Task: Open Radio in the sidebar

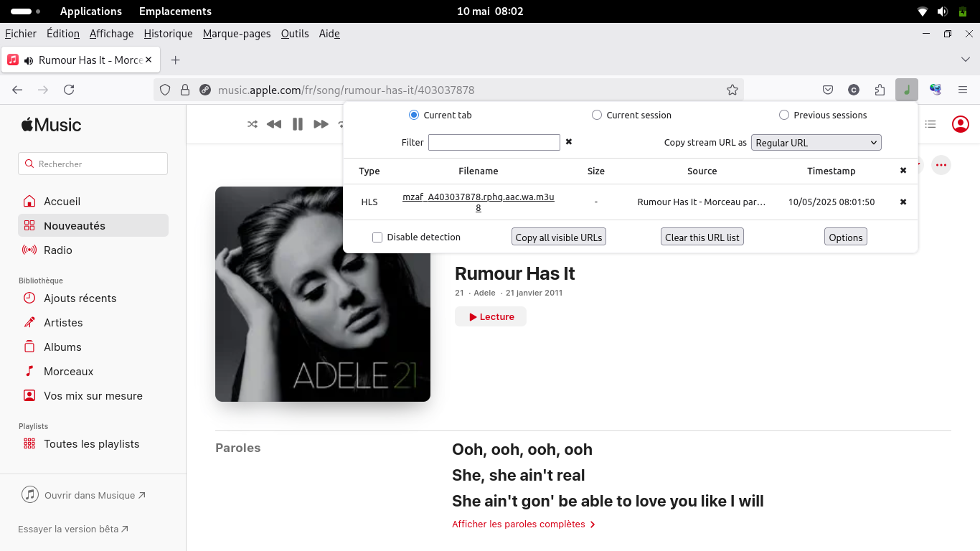Action: [x=93, y=250]
